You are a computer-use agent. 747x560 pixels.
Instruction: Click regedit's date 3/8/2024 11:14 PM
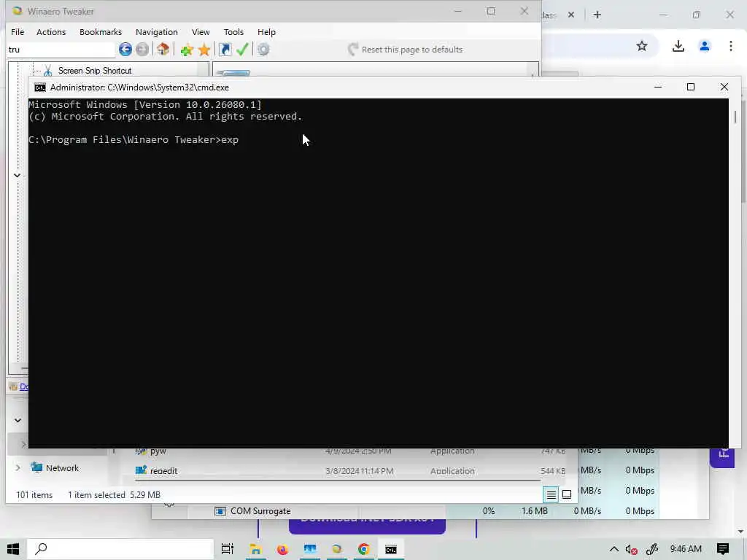(359, 471)
